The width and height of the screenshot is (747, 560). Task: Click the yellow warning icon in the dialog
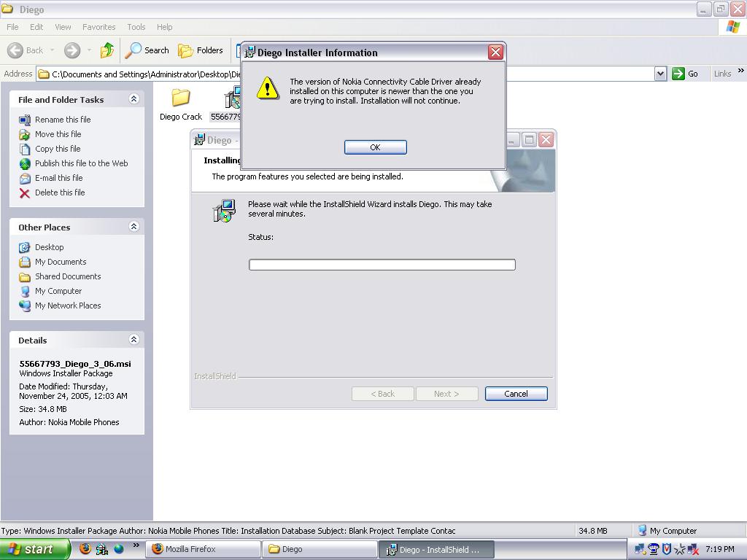pyautogui.click(x=268, y=88)
